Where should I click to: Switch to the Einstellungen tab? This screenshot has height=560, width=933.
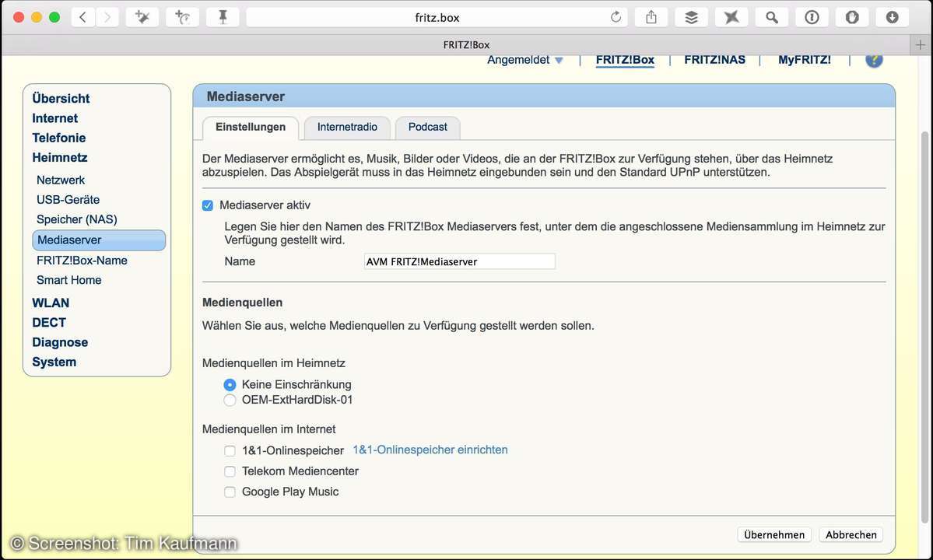click(251, 128)
